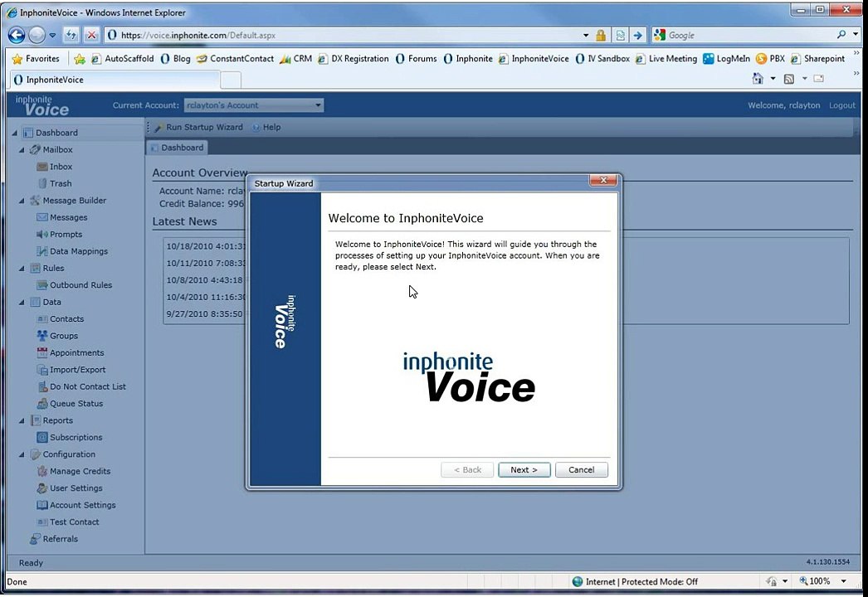Click the 10/18/2010 news entry
This screenshot has width=868, height=597.
(205, 246)
